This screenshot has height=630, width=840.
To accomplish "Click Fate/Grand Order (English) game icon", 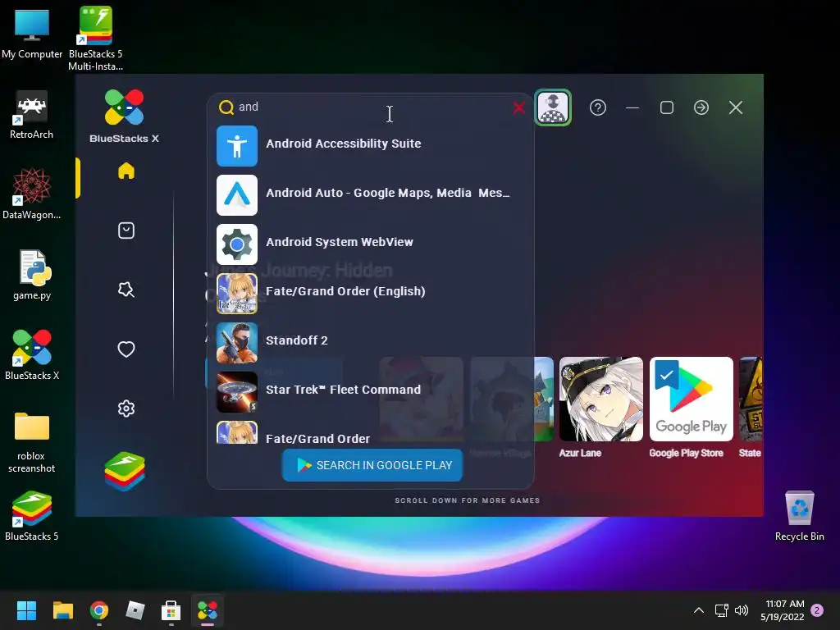I will click(x=237, y=294).
